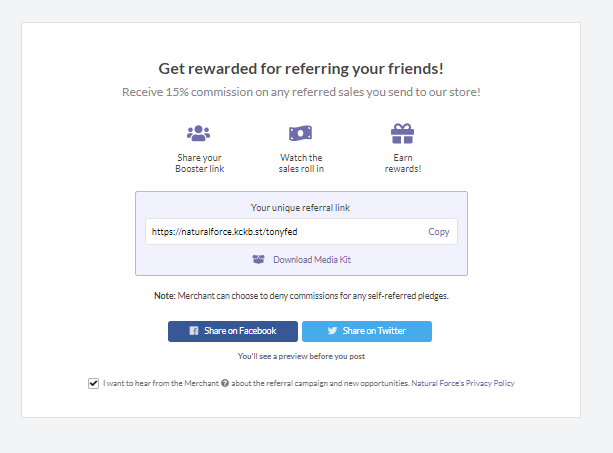Image resolution: width=613 pixels, height=453 pixels.
Task: Click the money bill icon above Watch the sales
Action: (x=300, y=133)
